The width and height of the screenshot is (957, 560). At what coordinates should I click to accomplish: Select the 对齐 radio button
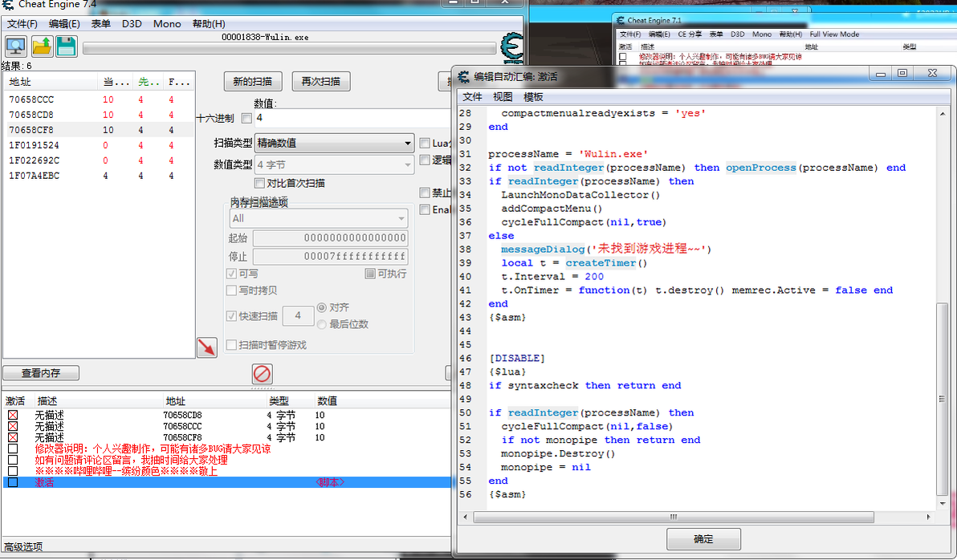click(x=322, y=307)
